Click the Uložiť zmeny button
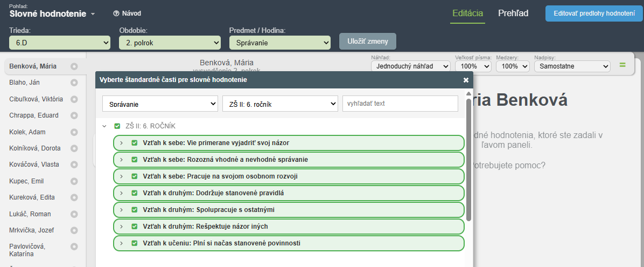This screenshot has width=644, height=267. [368, 41]
